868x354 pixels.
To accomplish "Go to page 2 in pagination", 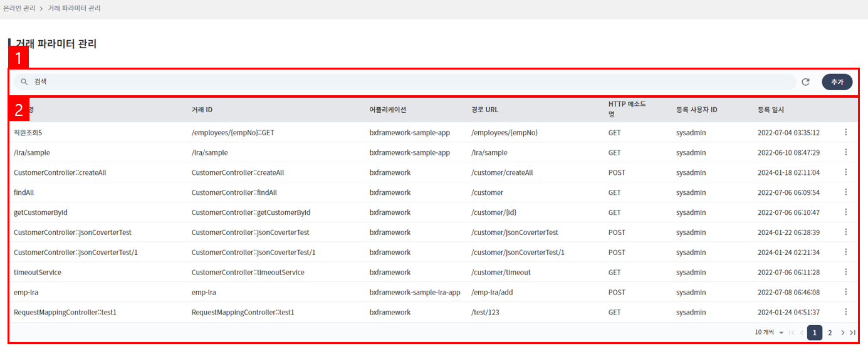I will pos(830,333).
